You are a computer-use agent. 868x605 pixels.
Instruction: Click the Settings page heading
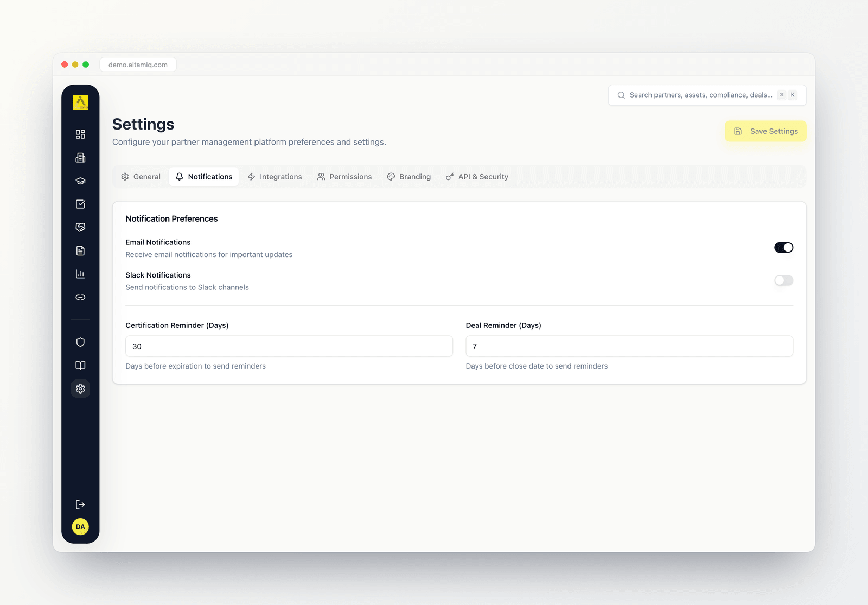(x=143, y=124)
